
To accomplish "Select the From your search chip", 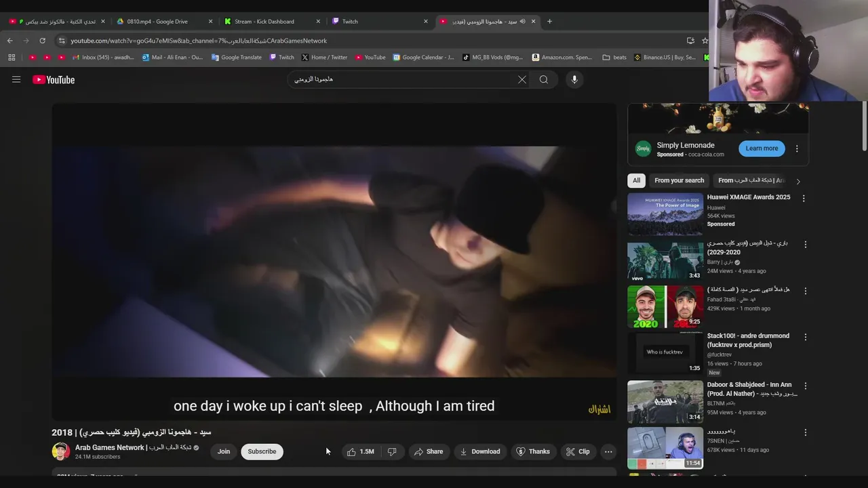I will 679,180.
